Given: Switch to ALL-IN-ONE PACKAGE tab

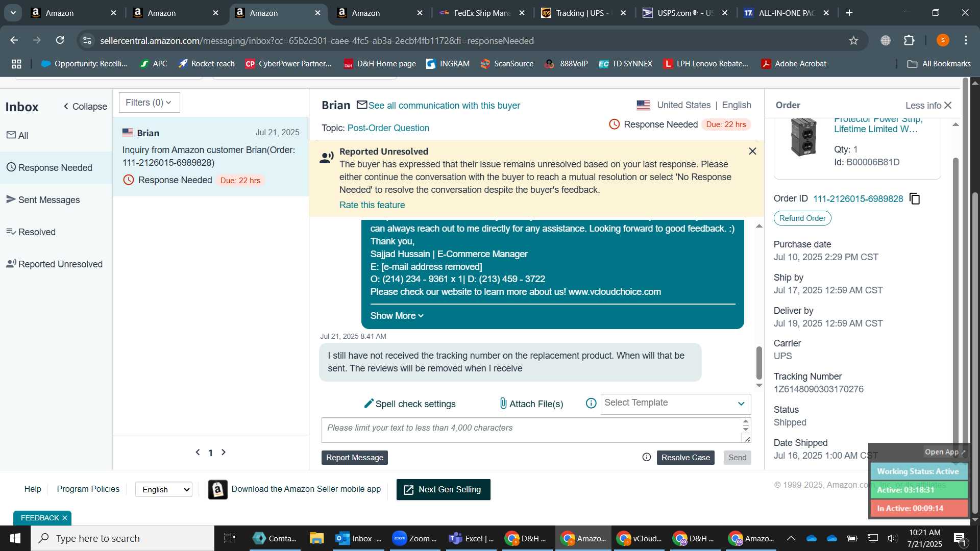Looking at the screenshot, I should (x=786, y=13).
